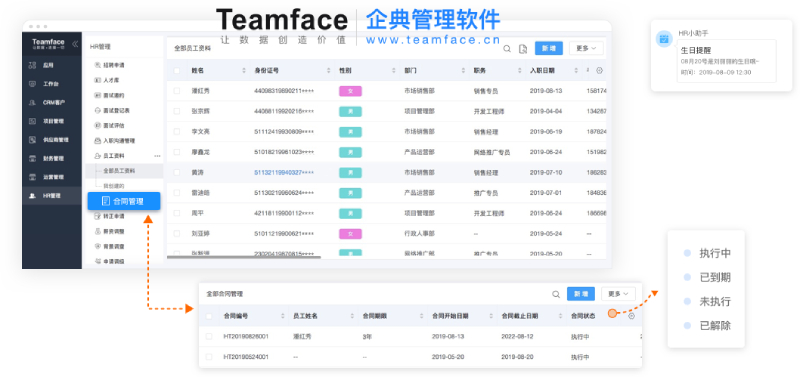Viewport: 800px width, 377px height.
Task: Click the 招聘申请 menu icon
Action: pyautogui.click(x=98, y=65)
